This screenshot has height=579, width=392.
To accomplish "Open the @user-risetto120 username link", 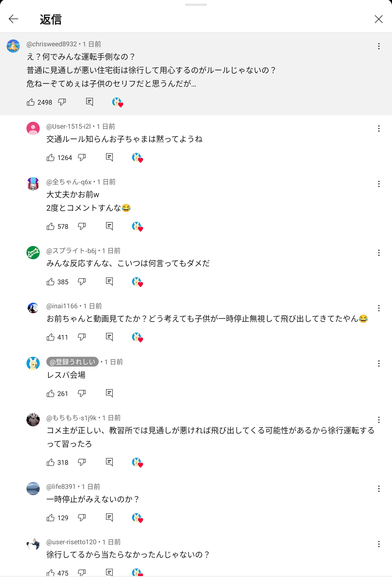I will tap(71, 542).
